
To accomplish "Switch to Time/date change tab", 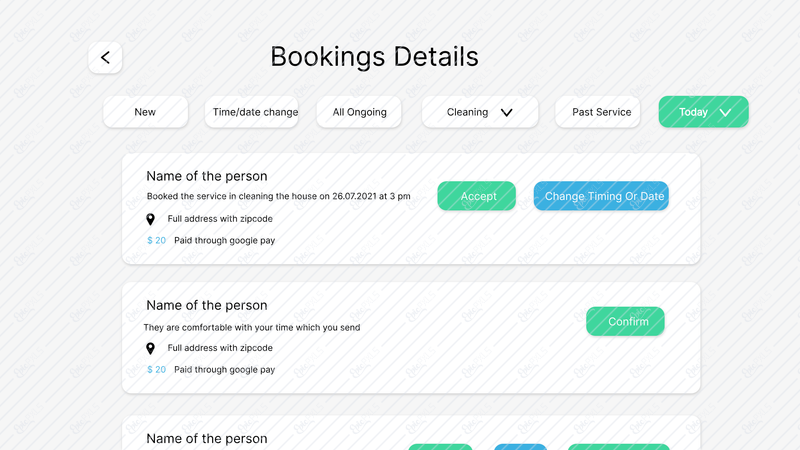I will coord(252,112).
